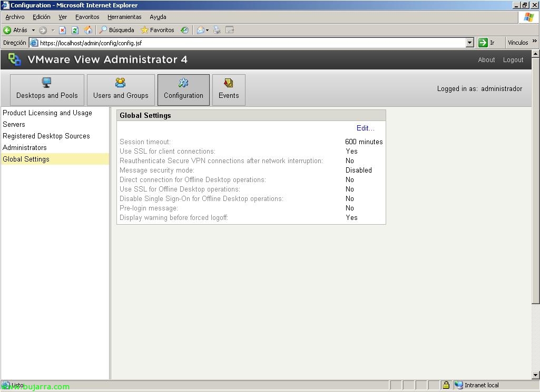Screen dimensions: 540x392
Task: Click the Message security mode label
Action: coord(156,170)
